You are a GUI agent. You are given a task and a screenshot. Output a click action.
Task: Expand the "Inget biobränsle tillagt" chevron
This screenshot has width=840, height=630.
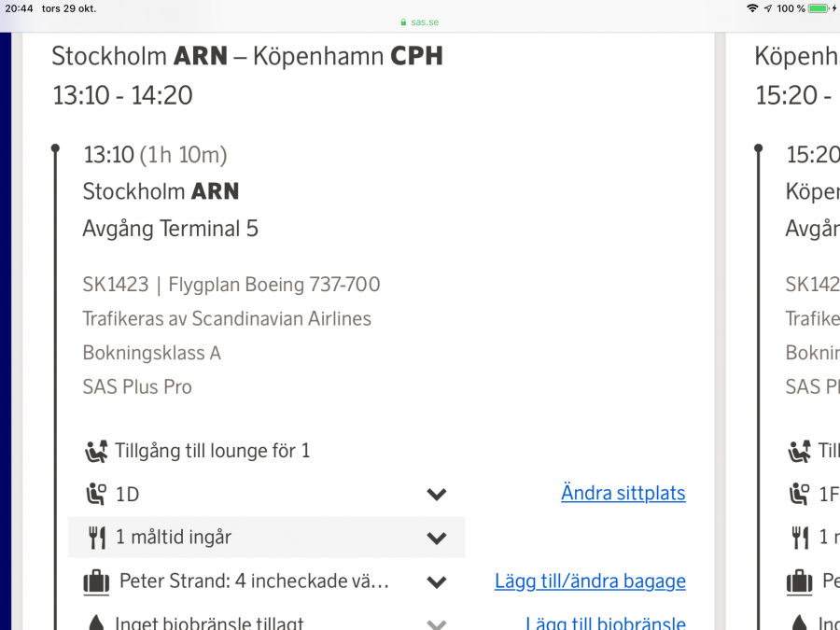[x=436, y=623]
